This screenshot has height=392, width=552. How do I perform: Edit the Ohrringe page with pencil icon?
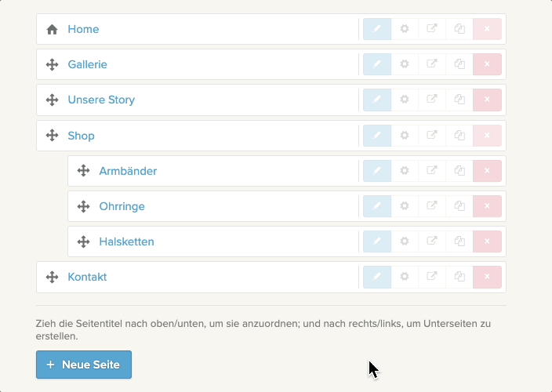coord(377,206)
